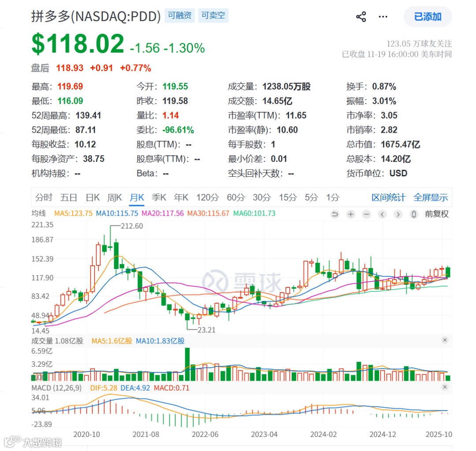Click the 212.60 high price marker
The height and width of the screenshot is (451, 476).
click(x=132, y=226)
